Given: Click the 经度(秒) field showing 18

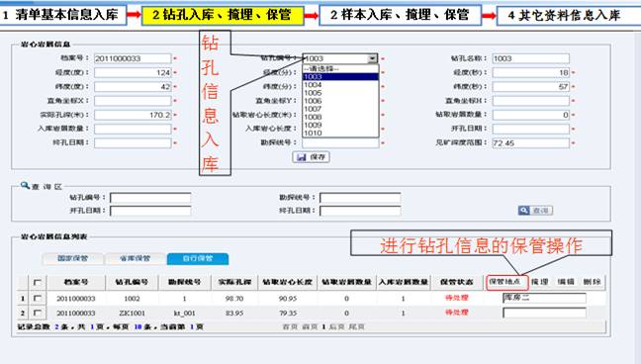Looking at the screenshot, I should click(x=530, y=73).
